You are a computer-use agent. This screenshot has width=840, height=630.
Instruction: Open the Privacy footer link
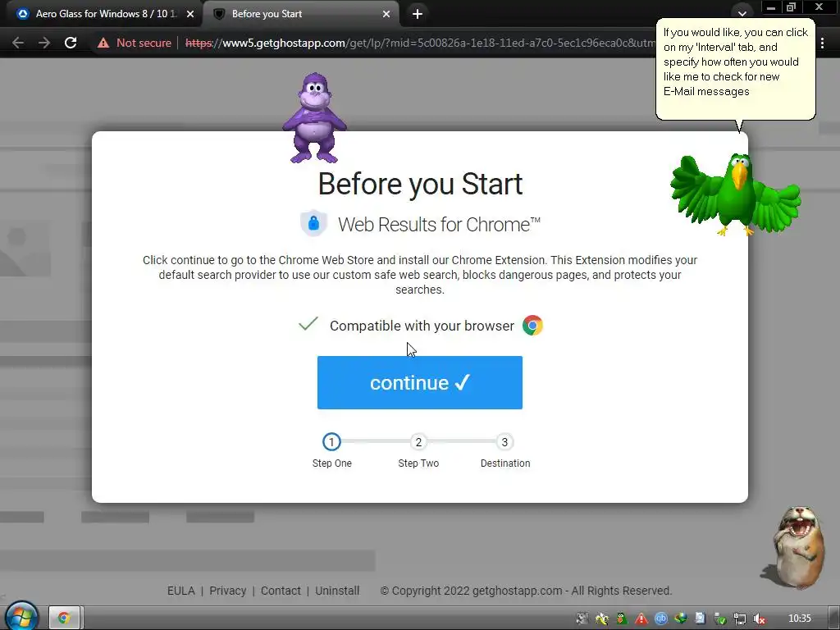coord(228,591)
